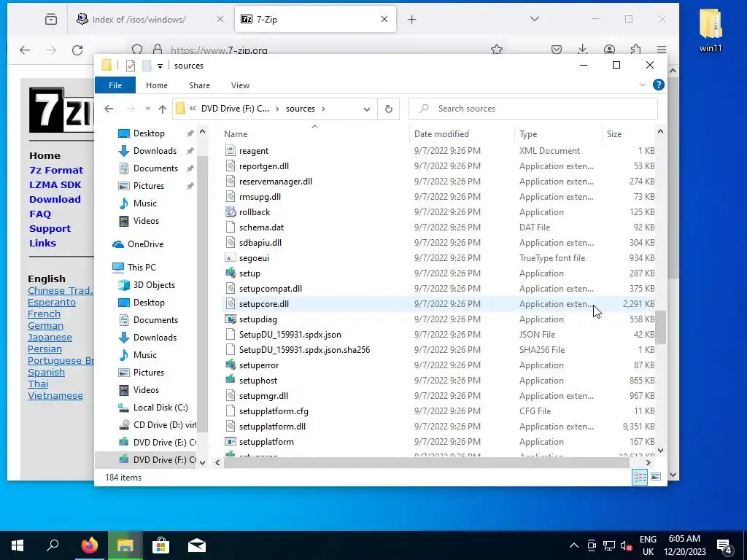Viewport: 747px width, 560px height.
Task: Select Local Disk (C:) in navigation pane
Action: [160, 408]
